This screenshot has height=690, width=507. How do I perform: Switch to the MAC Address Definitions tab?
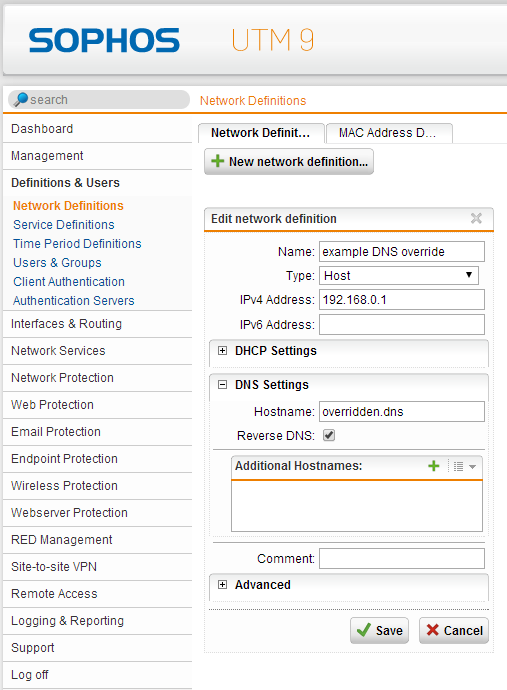pyautogui.click(x=389, y=133)
